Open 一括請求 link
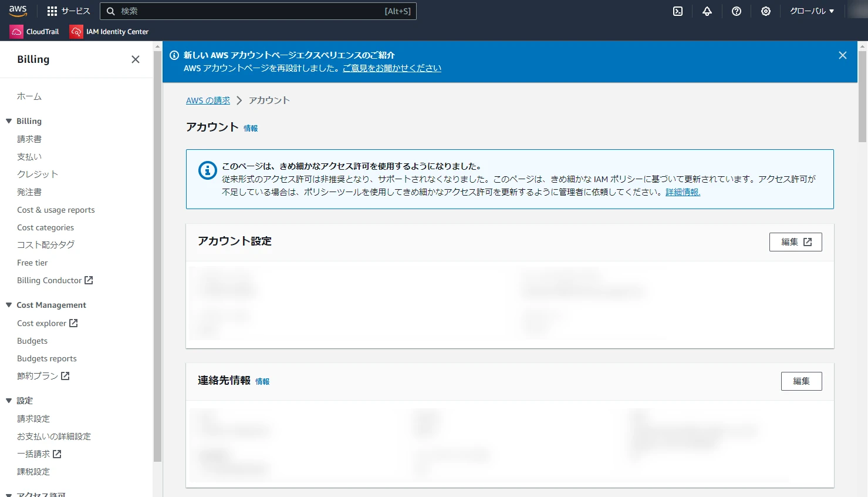The height and width of the screenshot is (497, 868). point(33,454)
